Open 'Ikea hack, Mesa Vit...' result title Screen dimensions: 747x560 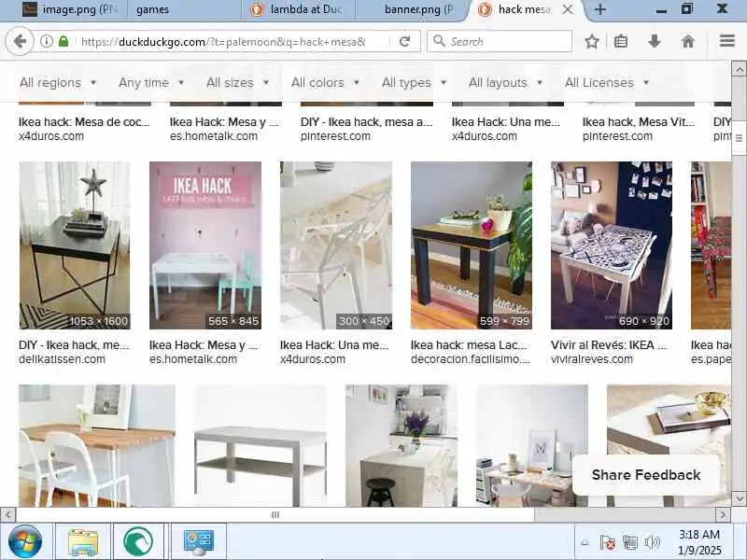coord(639,122)
